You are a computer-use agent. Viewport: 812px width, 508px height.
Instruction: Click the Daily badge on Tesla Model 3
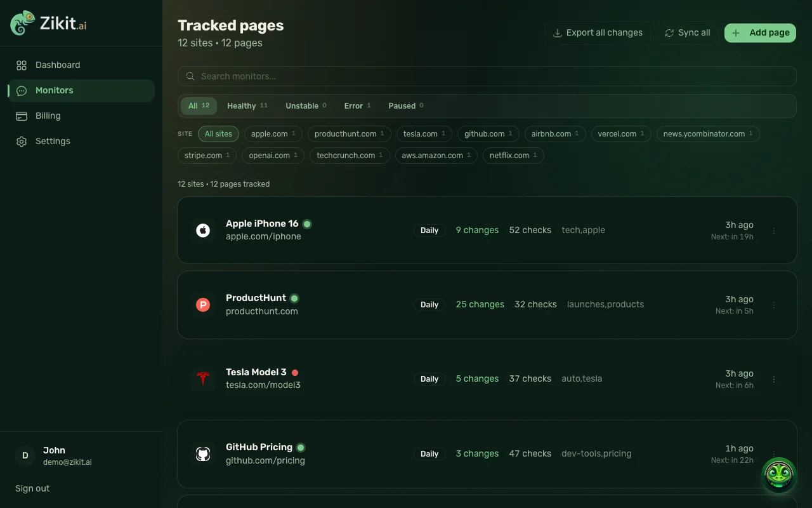pyautogui.click(x=429, y=379)
